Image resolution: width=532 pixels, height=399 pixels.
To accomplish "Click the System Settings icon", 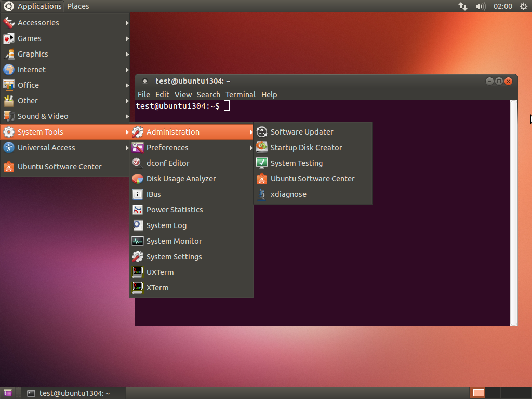I will tap(137, 257).
